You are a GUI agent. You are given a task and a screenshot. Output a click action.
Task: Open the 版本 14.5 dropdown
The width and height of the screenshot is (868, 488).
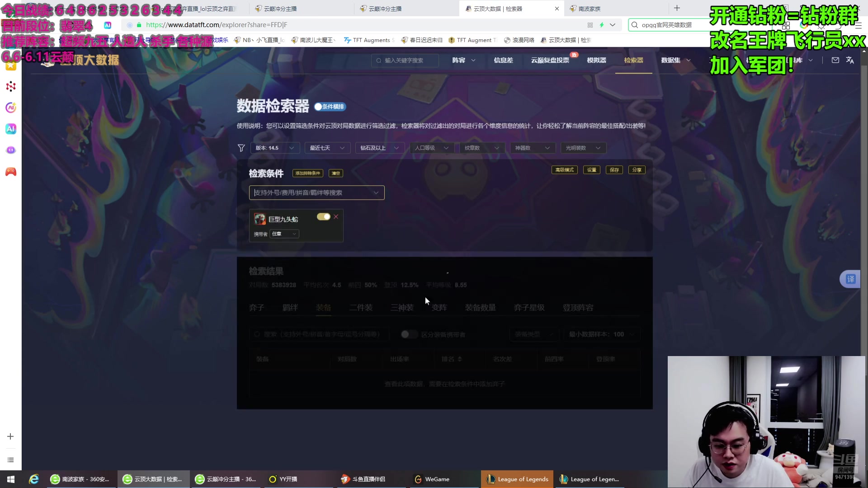pyautogui.click(x=275, y=148)
